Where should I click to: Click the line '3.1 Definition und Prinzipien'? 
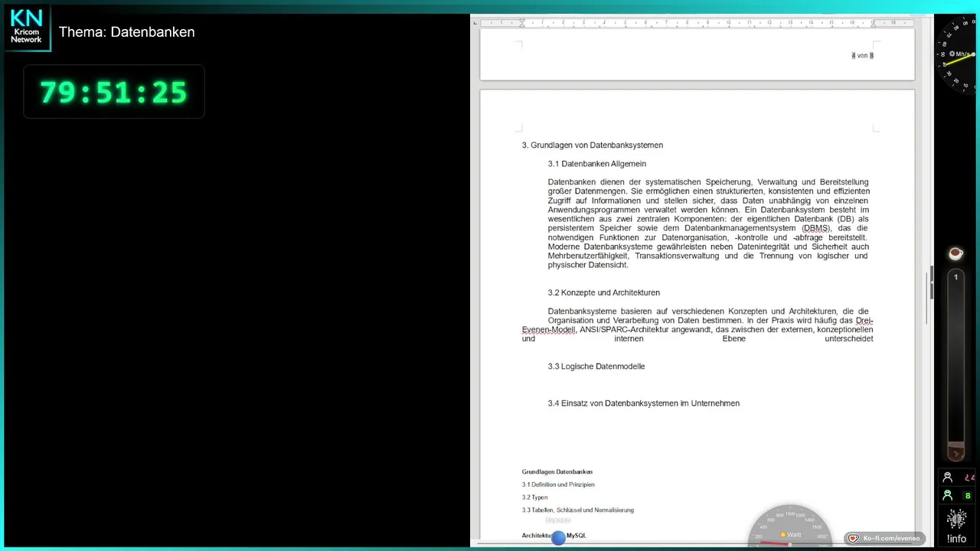click(x=558, y=484)
